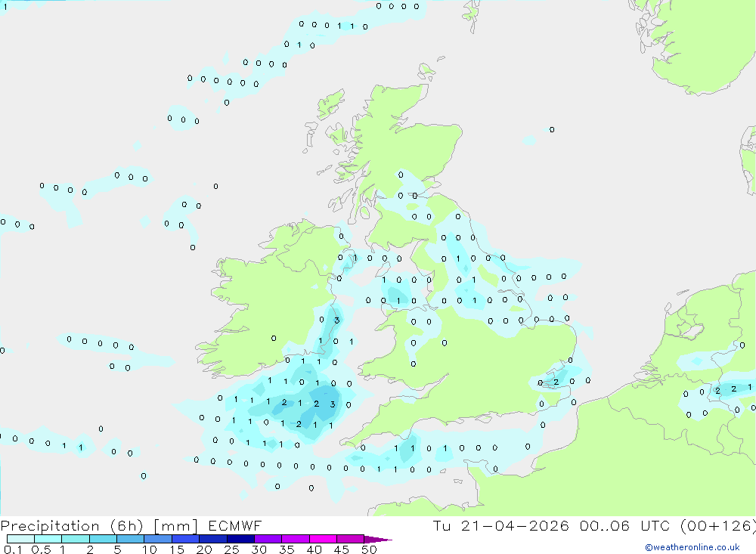Click the legend label '40'
Screen dimensions: 756x554
pyautogui.click(x=314, y=549)
